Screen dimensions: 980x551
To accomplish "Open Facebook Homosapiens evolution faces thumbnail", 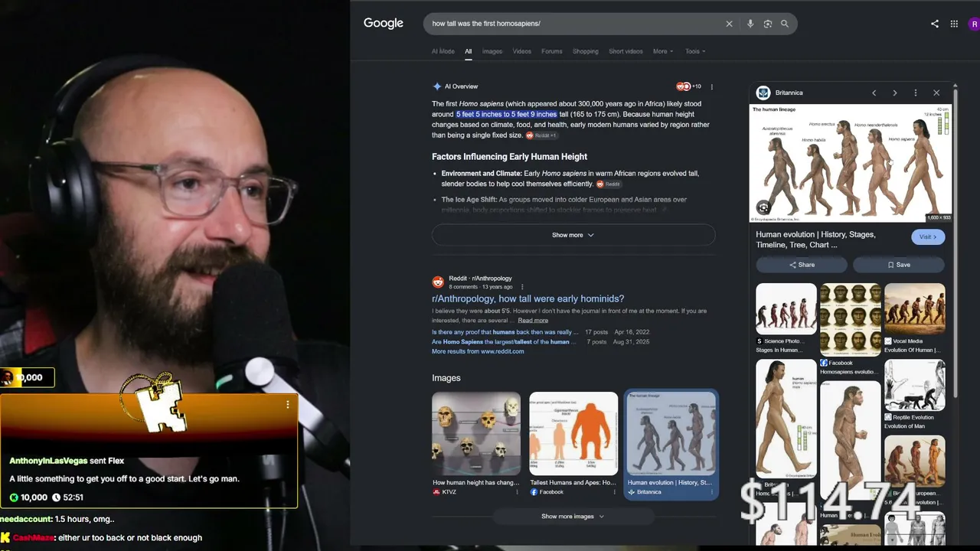I will (x=851, y=320).
